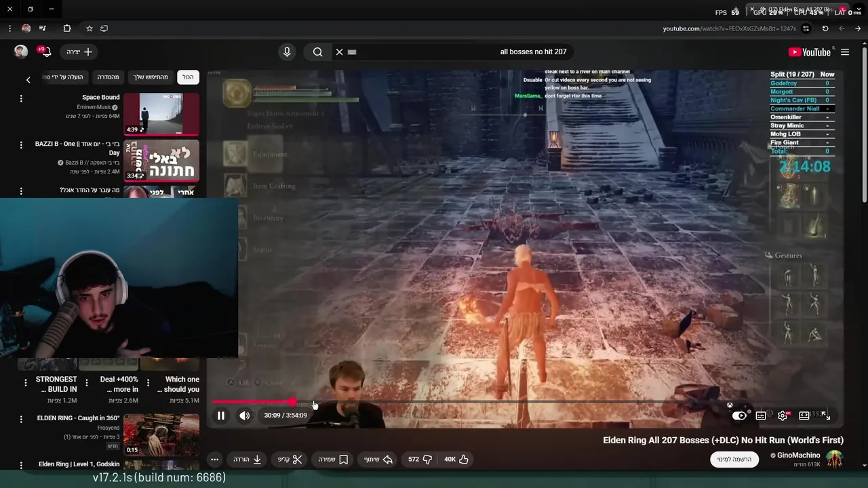Open the Space Bound video title
868x488 pixels.
click(x=100, y=97)
